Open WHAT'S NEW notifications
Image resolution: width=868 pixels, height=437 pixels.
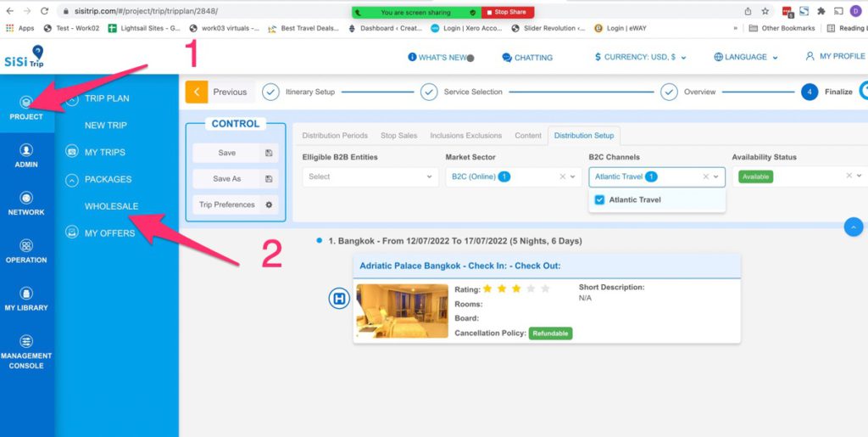(x=441, y=58)
